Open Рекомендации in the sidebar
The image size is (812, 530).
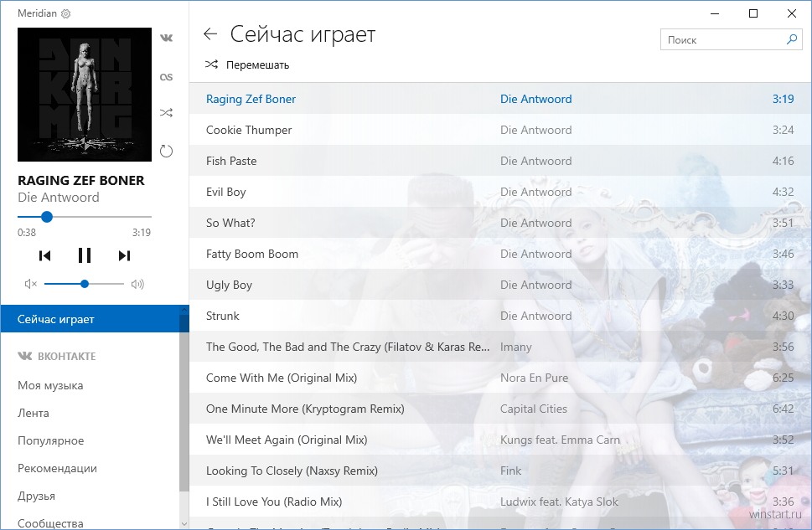tap(58, 468)
